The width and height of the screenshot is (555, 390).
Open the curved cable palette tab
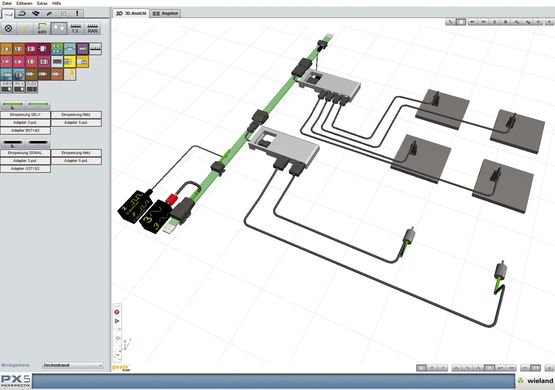pos(22,13)
